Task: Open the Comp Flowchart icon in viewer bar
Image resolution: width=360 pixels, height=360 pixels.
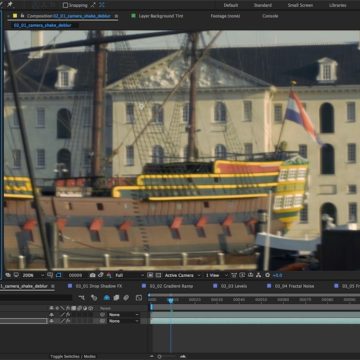Action: (x=259, y=275)
